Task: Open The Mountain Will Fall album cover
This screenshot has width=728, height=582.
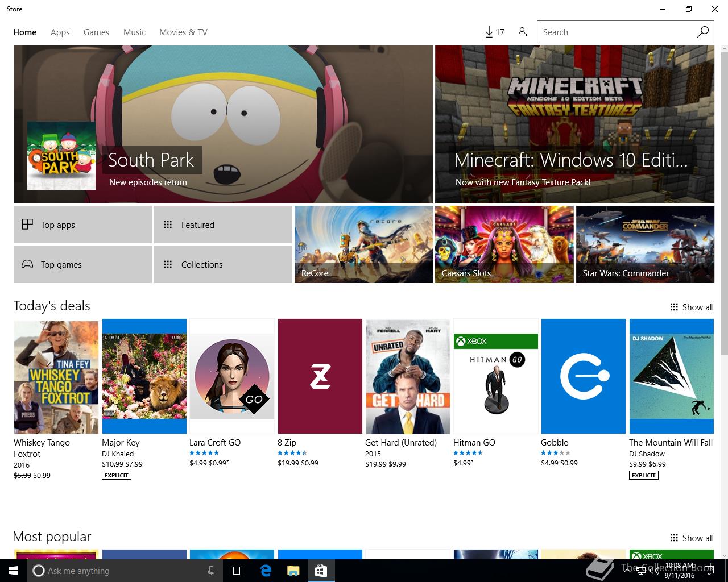Action: (671, 377)
